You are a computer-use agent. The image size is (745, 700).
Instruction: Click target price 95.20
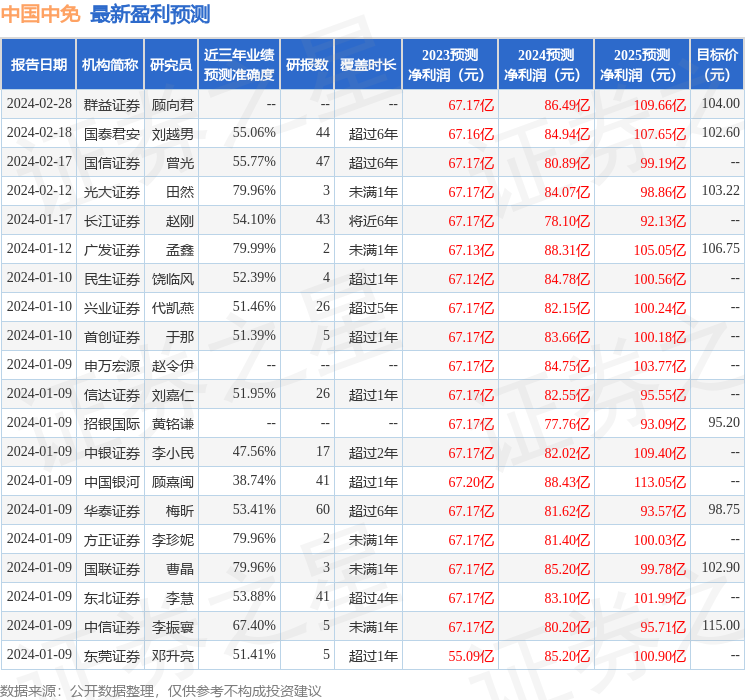tap(724, 422)
